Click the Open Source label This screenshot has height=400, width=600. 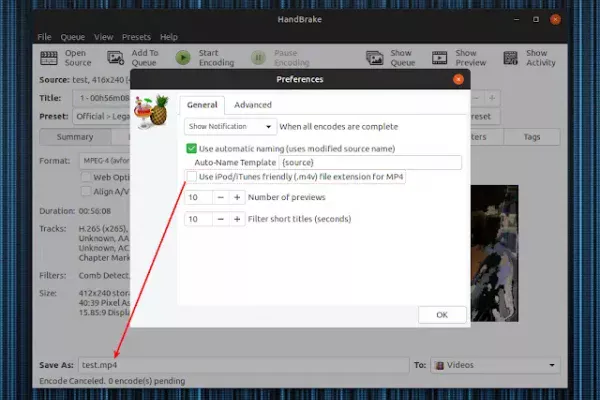pos(78,58)
